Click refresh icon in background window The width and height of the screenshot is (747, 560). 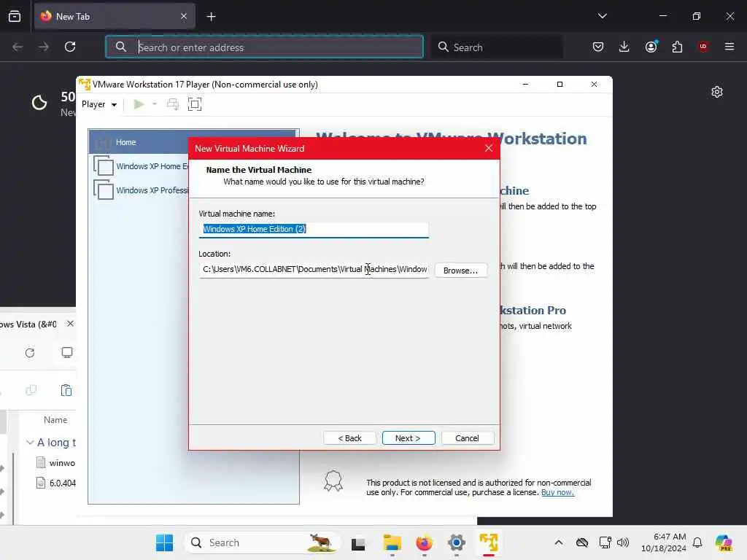(x=30, y=353)
